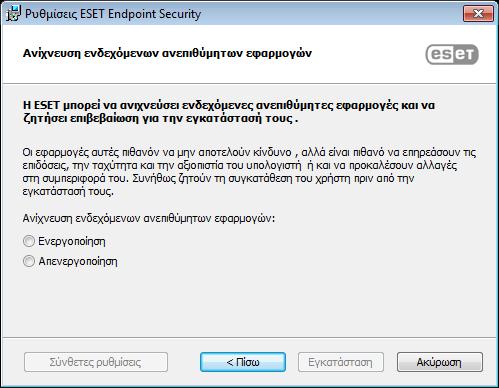This screenshot has width=499, height=388.
Task: Cancel setup with the Ακύρωση button
Action: pyautogui.click(x=439, y=362)
